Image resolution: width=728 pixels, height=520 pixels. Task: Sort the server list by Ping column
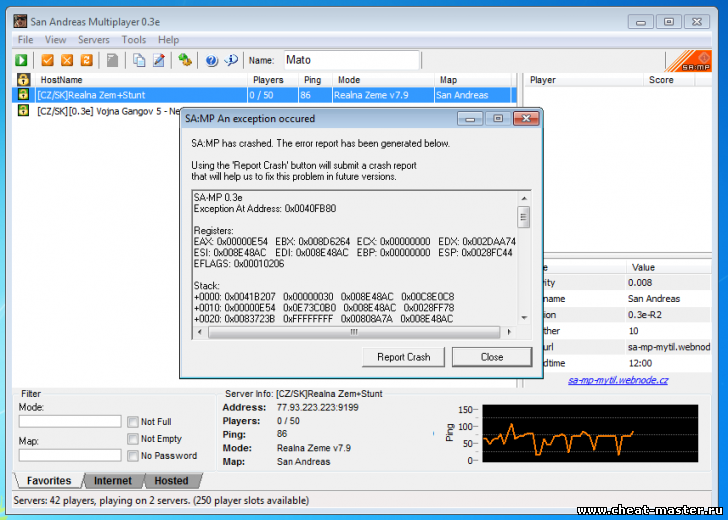click(313, 80)
